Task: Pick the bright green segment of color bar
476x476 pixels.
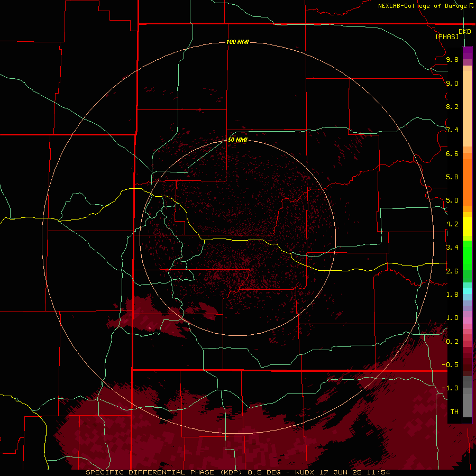Action: click(x=467, y=255)
